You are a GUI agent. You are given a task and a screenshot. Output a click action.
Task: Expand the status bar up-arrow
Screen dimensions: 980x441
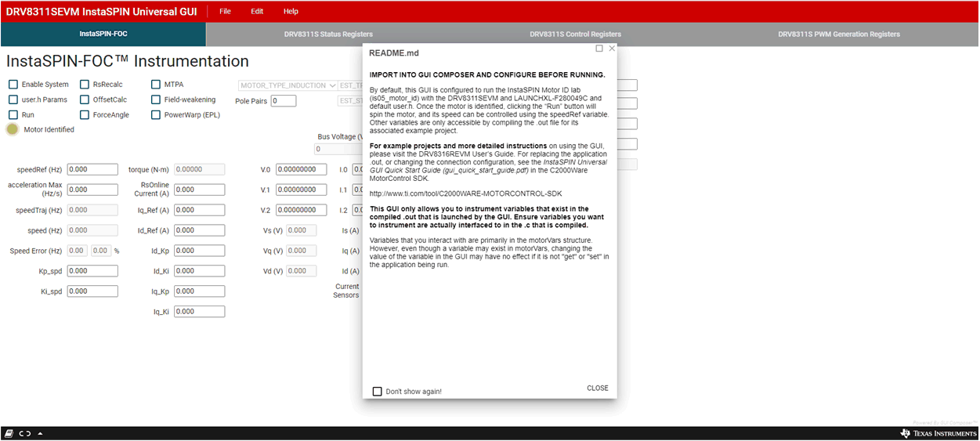click(x=40, y=433)
